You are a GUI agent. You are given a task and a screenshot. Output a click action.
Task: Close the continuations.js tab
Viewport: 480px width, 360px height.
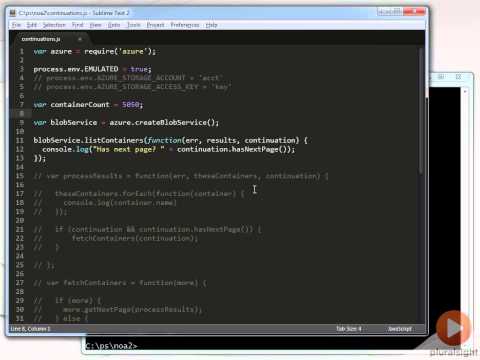tap(80, 39)
